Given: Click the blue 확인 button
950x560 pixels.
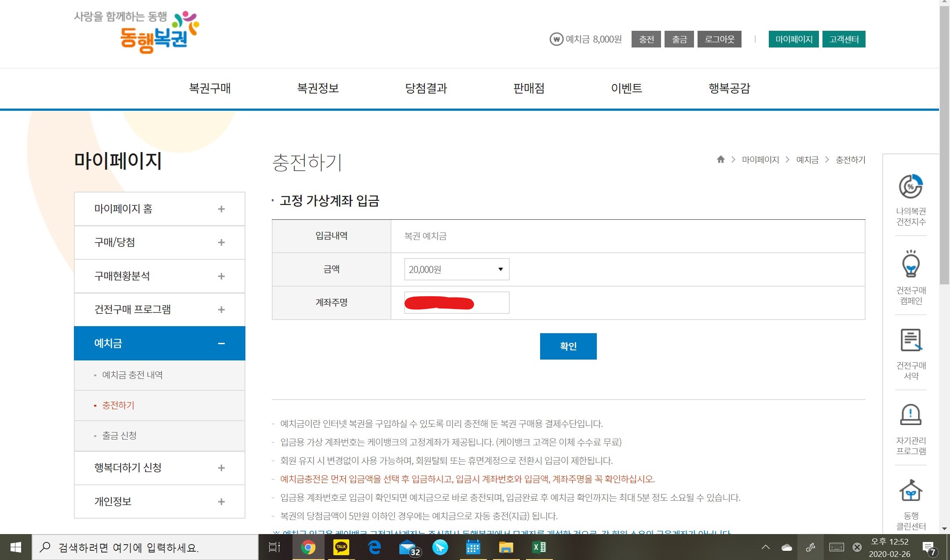Looking at the screenshot, I should (568, 346).
